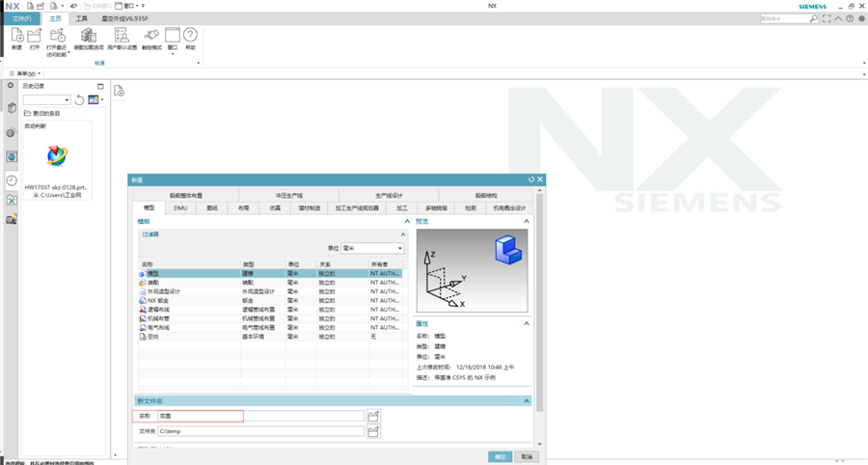Click the 窗口 (Window) ribbon icon

(173, 36)
